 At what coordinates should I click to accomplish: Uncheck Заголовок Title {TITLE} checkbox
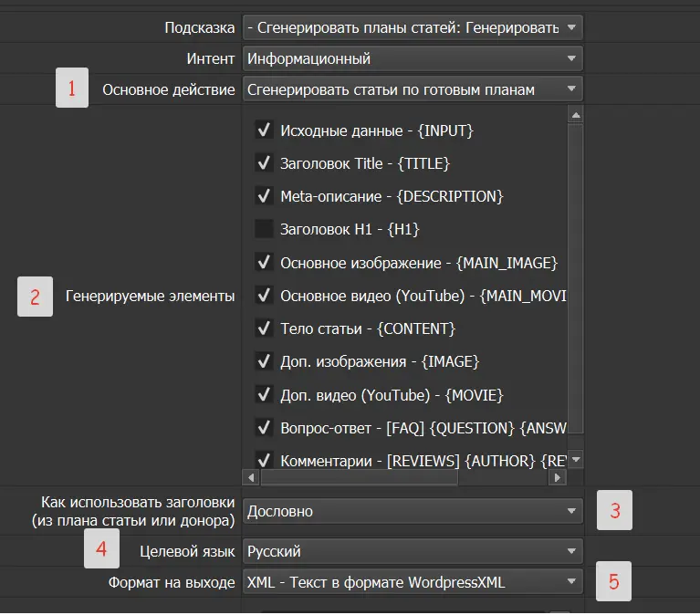tap(264, 163)
